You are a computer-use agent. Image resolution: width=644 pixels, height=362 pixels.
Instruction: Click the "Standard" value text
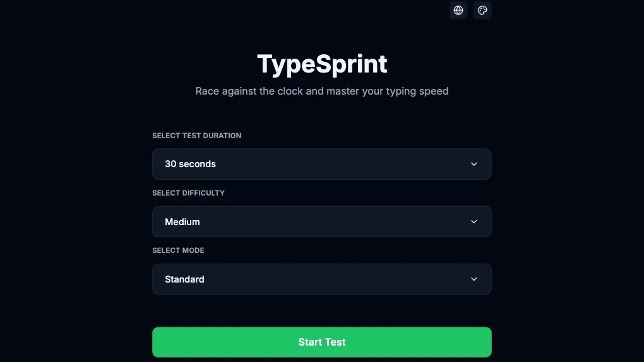(184, 279)
